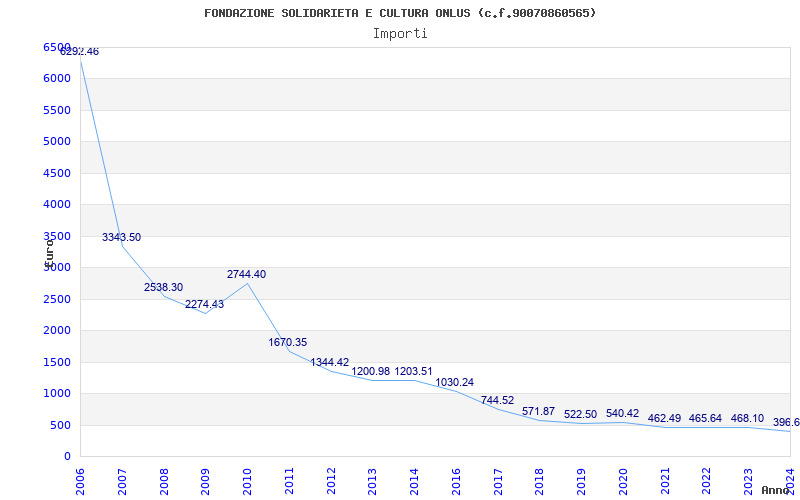
Task: Click the 2018 year axis label
Action: click(540, 482)
